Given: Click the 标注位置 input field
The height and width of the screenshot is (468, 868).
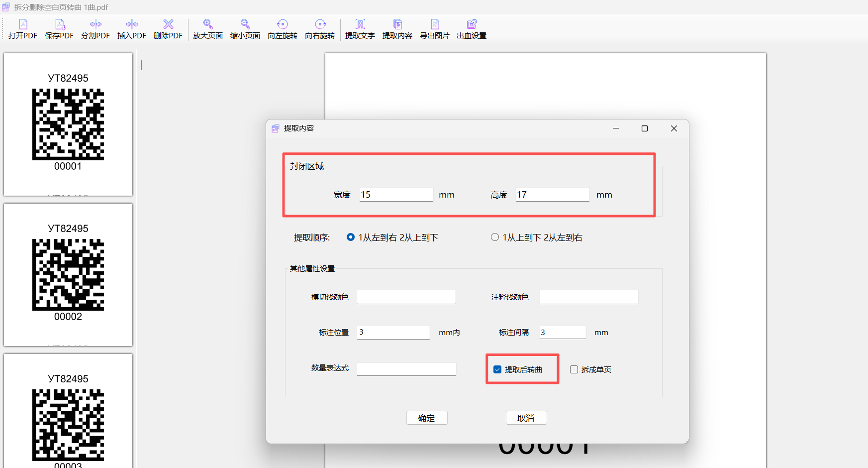Looking at the screenshot, I should pos(393,332).
